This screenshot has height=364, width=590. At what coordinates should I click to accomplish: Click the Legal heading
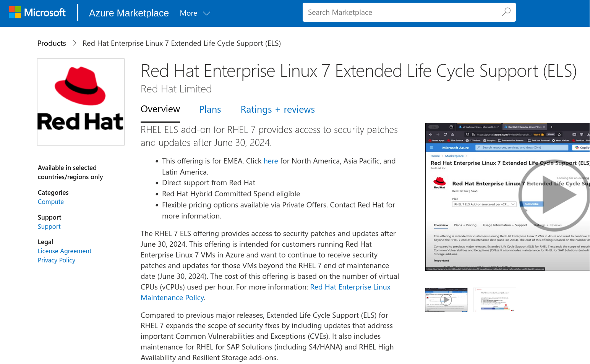45,242
